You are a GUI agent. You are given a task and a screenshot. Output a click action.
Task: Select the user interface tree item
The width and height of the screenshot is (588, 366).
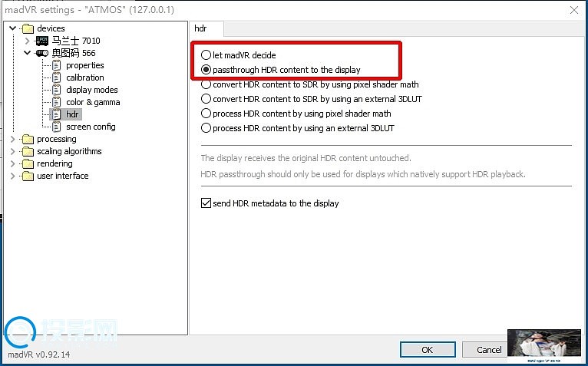point(63,176)
